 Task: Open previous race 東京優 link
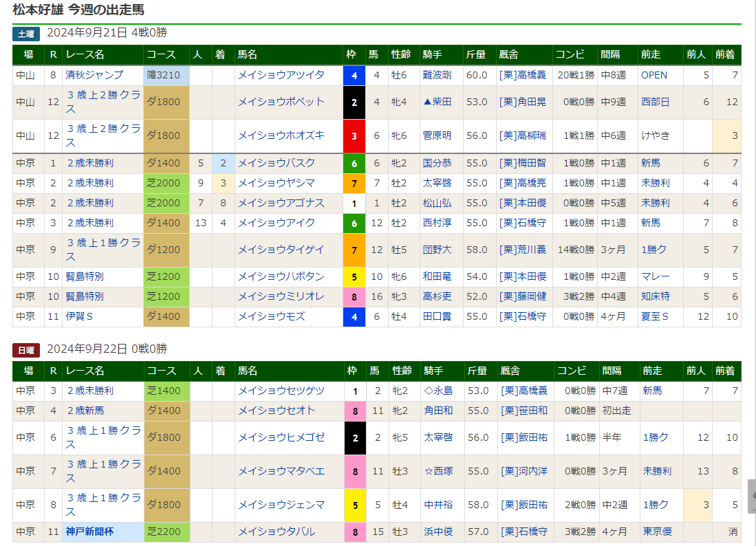pyautogui.click(x=656, y=532)
